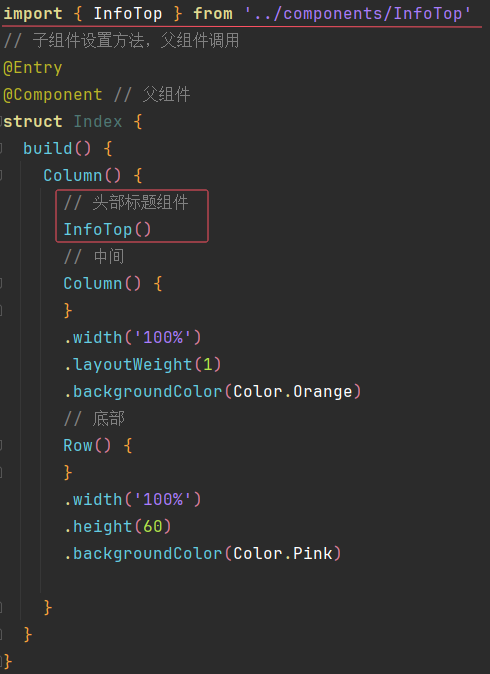Click the InfoTop name in import braces
Image resolution: width=490 pixels, height=674 pixels.
(x=128, y=14)
